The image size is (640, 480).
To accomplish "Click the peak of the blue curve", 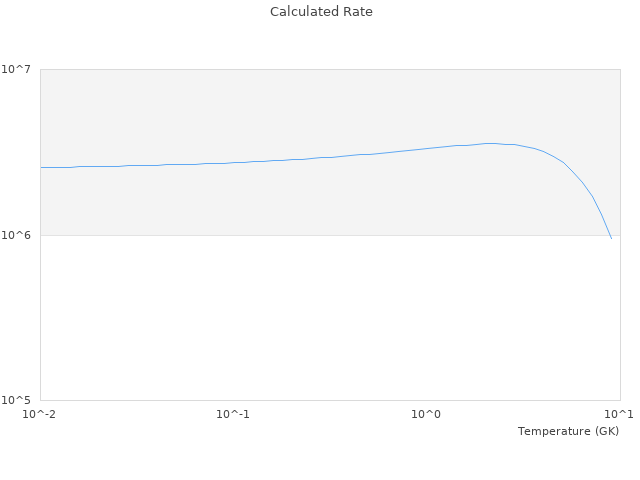I will click(x=491, y=143).
